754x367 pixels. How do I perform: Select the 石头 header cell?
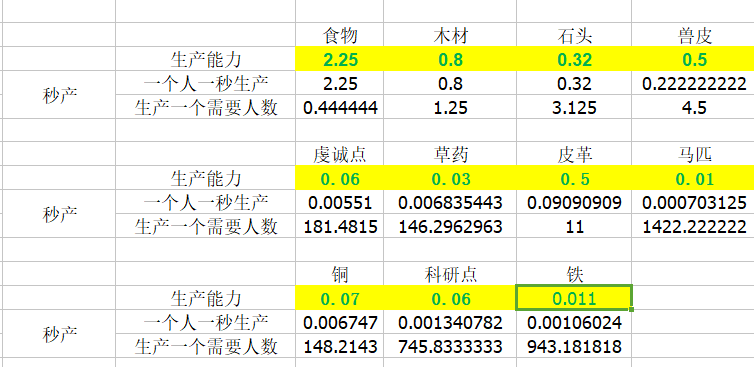click(574, 36)
